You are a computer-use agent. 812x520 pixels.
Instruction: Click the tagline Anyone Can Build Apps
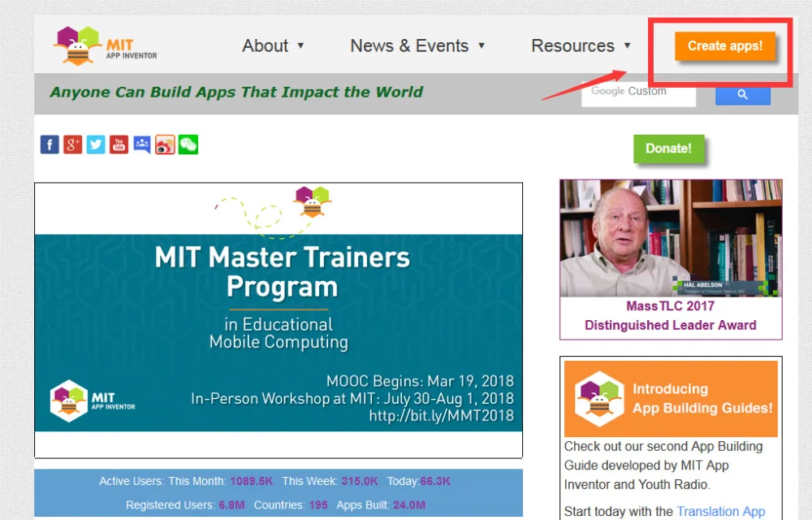click(236, 92)
